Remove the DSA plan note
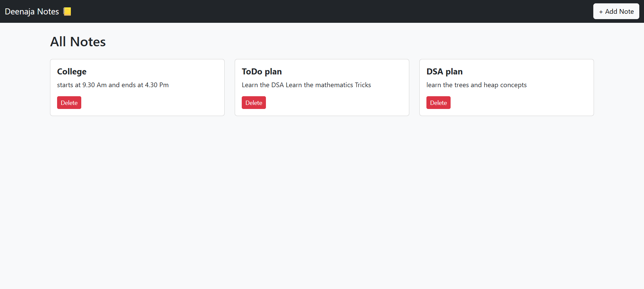The height and width of the screenshot is (289, 644). coord(439,103)
